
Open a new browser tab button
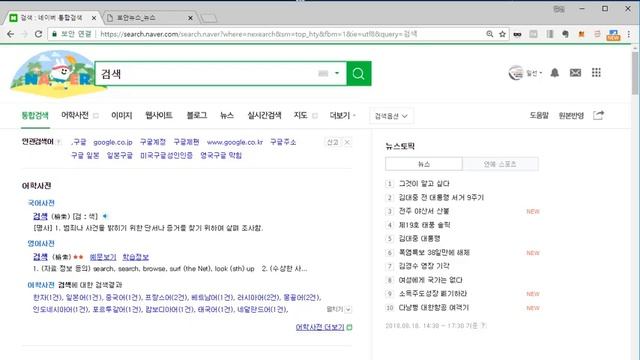pyautogui.click(x=209, y=18)
